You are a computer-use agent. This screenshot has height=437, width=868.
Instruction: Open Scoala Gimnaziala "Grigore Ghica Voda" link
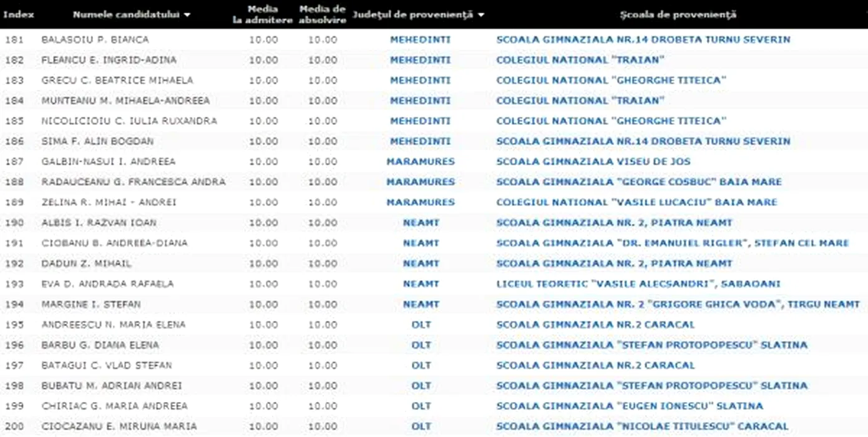(x=678, y=304)
